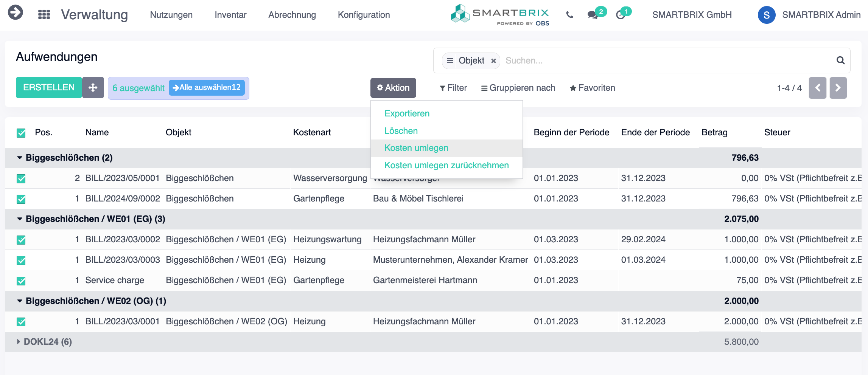Image resolution: width=868 pixels, height=375 pixels.
Task: Click the search magnifier icon
Action: (840, 60)
